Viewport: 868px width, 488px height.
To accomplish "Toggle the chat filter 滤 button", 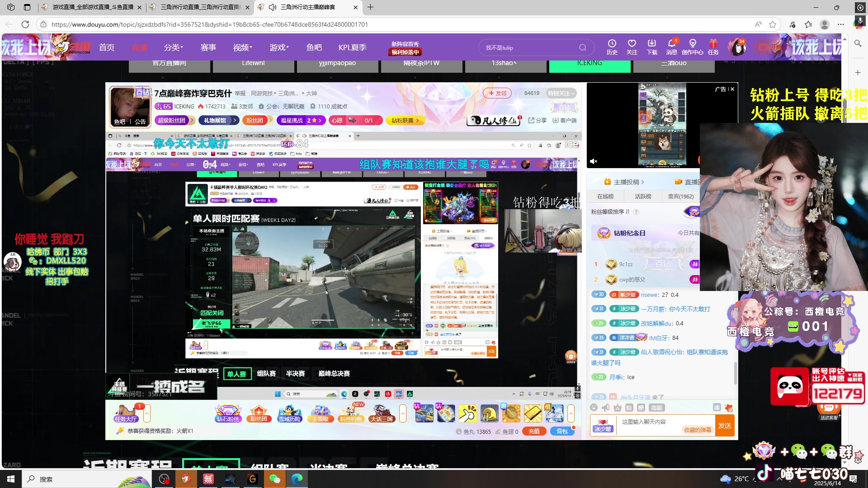I will (717, 408).
